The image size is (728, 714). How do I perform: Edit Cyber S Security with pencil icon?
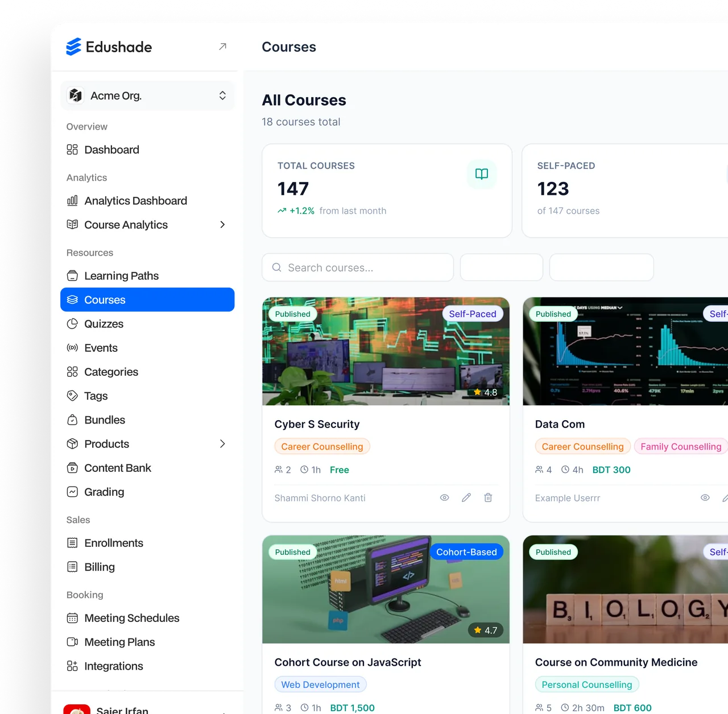(x=466, y=497)
